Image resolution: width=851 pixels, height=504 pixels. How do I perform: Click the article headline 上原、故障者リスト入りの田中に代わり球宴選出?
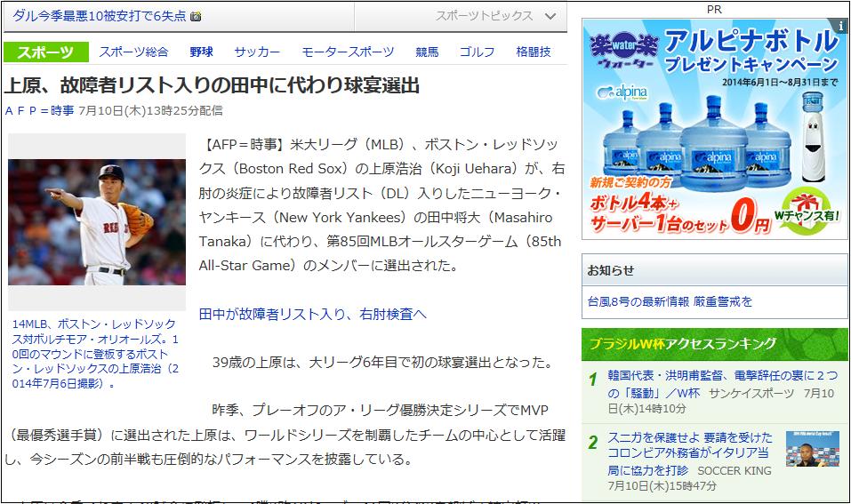(212, 85)
